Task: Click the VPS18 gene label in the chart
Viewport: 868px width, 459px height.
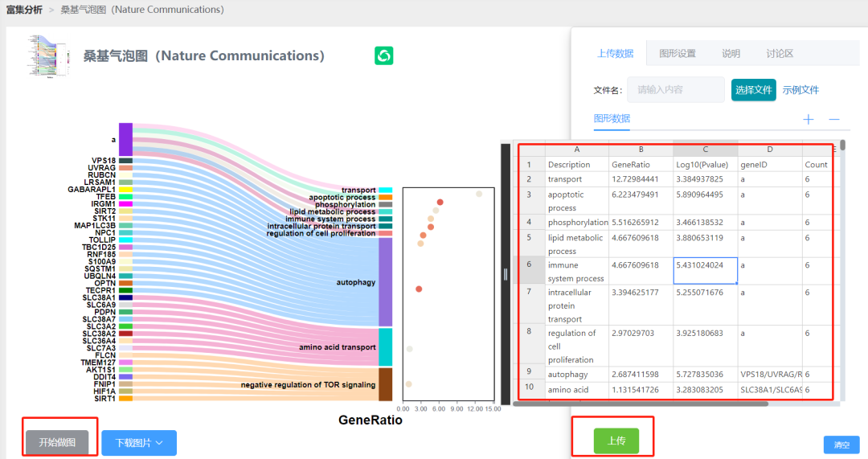Action: (104, 161)
